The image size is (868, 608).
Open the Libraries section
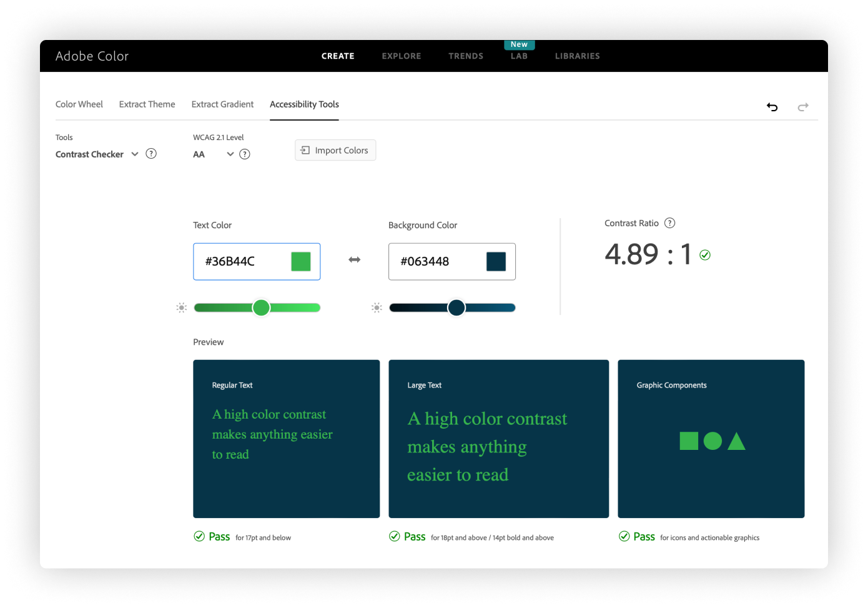click(577, 56)
